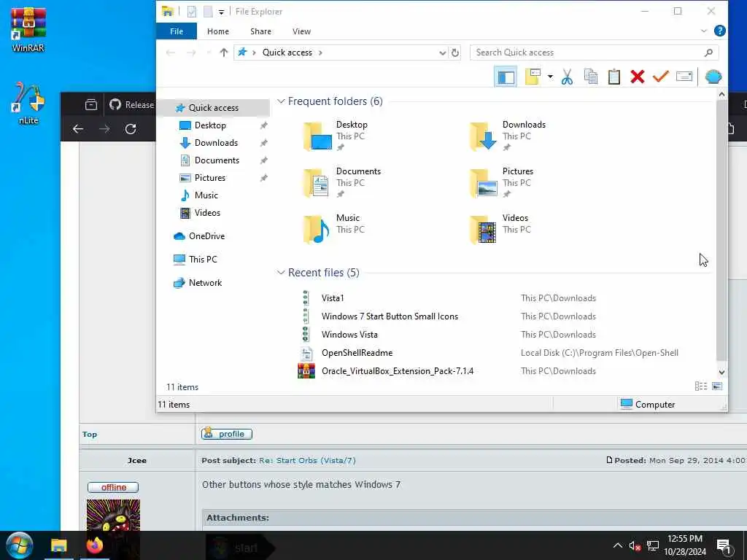The width and height of the screenshot is (747, 560).
Task: Select Documents in the navigation pane
Action: (217, 160)
